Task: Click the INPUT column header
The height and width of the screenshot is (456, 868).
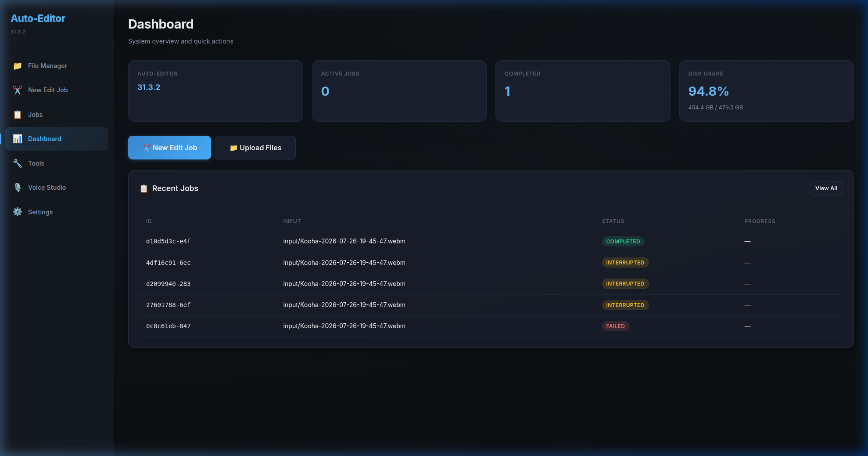Action: pyautogui.click(x=292, y=221)
